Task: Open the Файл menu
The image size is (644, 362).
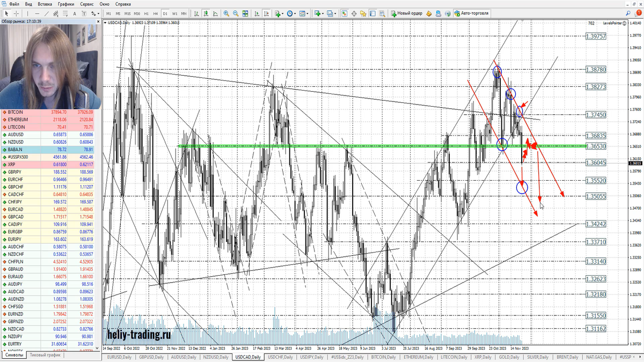Action: click(x=14, y=4)
